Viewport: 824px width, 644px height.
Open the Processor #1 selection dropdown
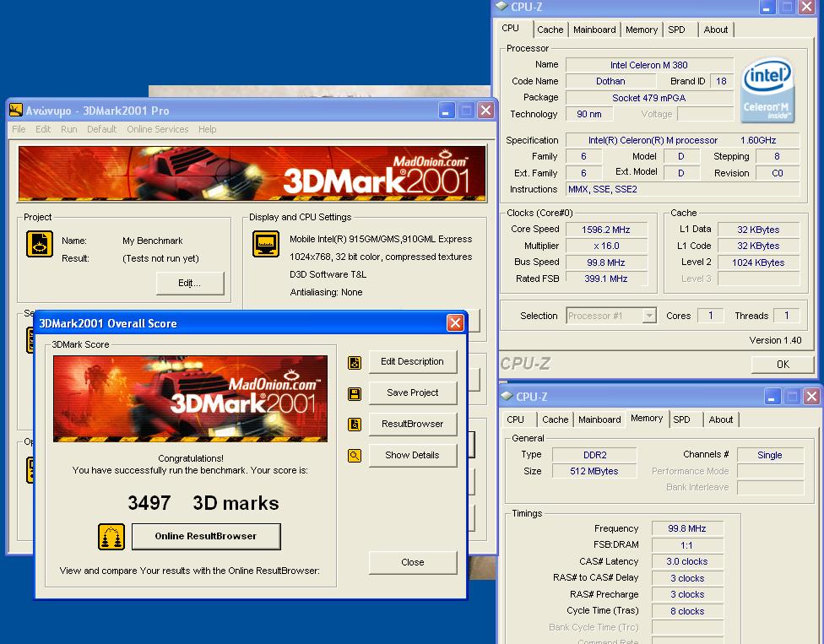[650, 315]
